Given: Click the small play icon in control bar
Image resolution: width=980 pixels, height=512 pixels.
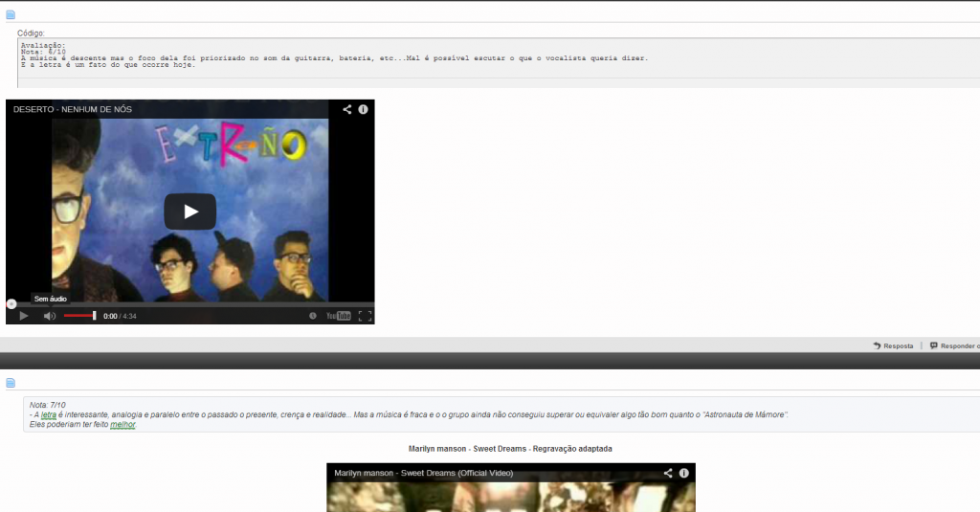Looking at the screenshot, I should [24, 316].
